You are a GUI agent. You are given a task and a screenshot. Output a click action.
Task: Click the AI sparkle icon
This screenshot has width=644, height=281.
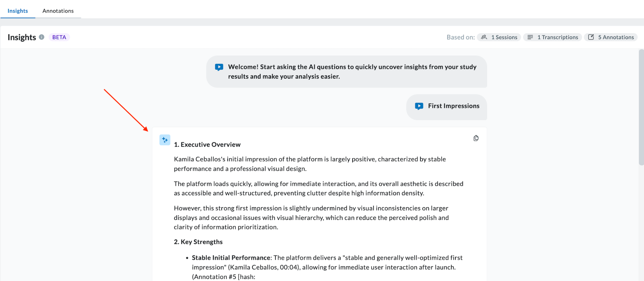pos(165,140)
